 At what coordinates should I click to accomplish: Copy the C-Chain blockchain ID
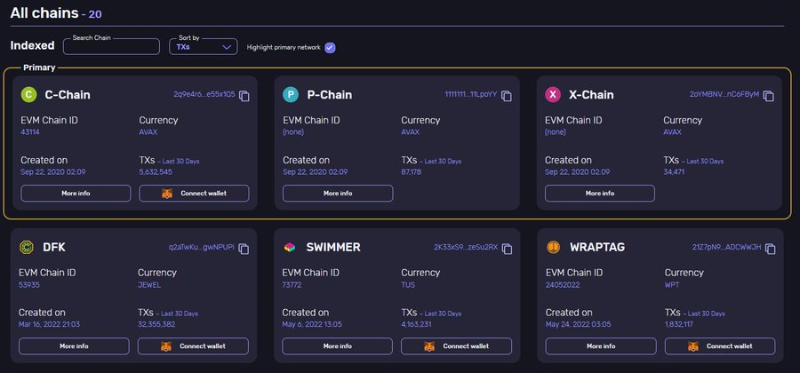244,96
